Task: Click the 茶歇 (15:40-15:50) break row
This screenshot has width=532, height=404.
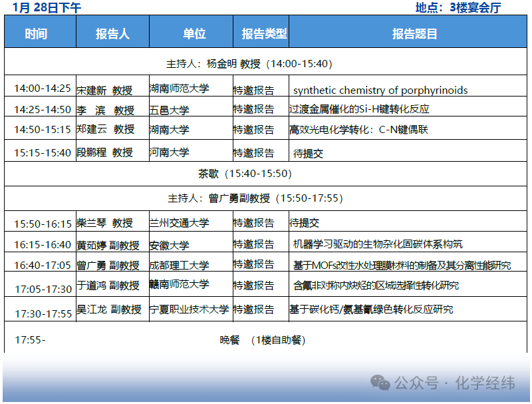Action: 245,174
